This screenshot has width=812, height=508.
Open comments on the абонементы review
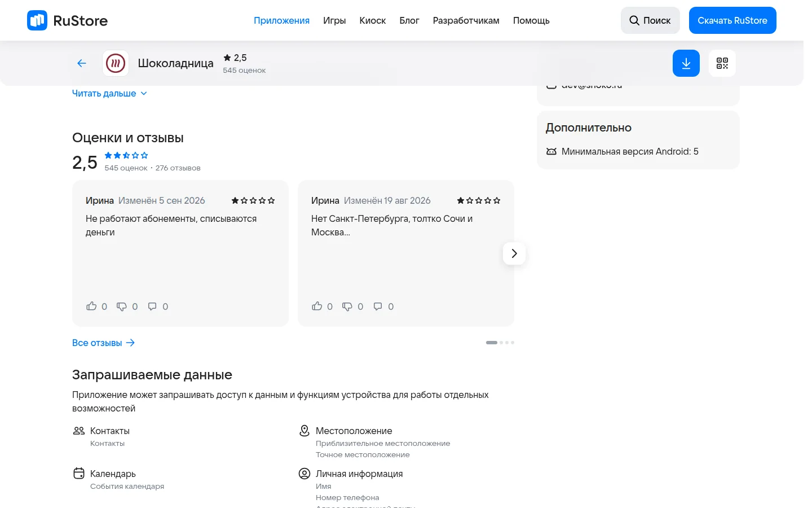click(x=152, y=306)
